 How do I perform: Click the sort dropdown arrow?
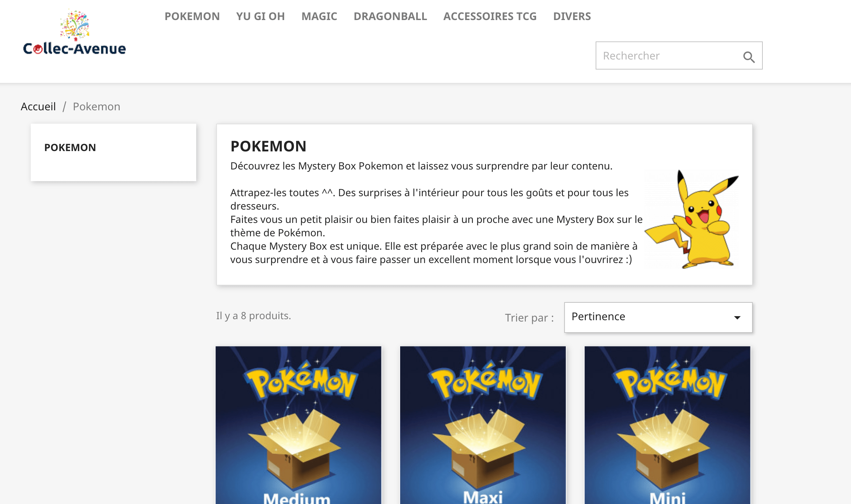click(x=737, y=318)
